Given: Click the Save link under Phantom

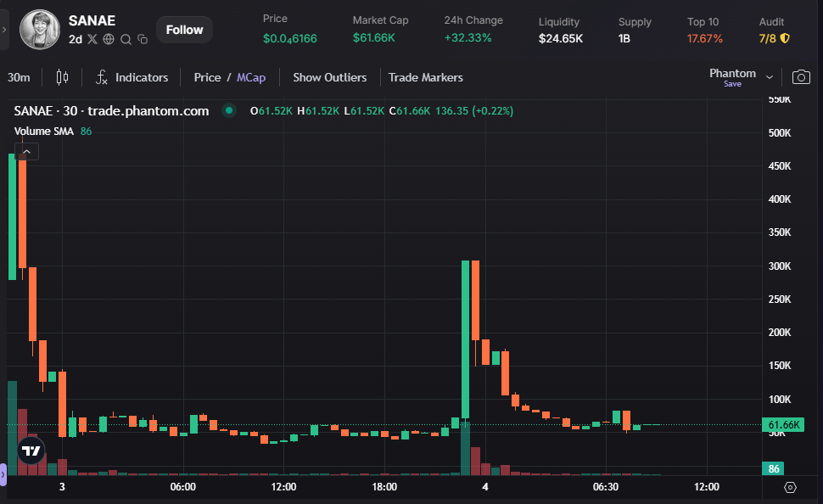Looking at the screenshot, I should click(x=731, y=84).
